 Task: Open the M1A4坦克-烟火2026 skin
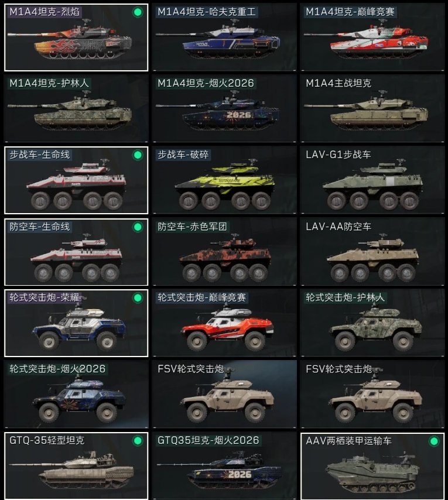point(224,109)
